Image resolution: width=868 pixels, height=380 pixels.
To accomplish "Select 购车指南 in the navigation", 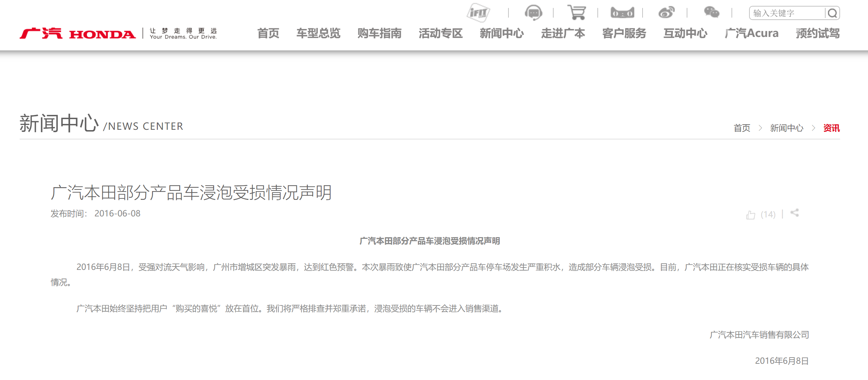I will click(x=379, y=33).
